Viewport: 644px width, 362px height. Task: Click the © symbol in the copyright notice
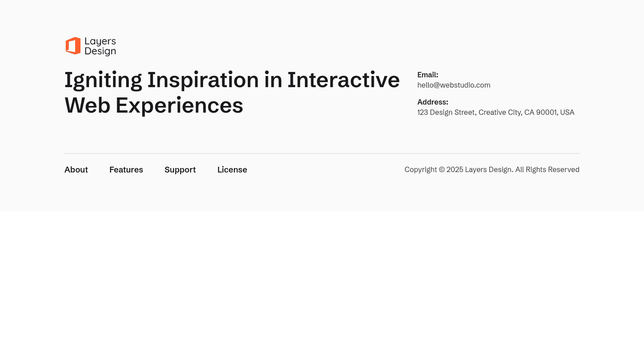click(441, 170)
